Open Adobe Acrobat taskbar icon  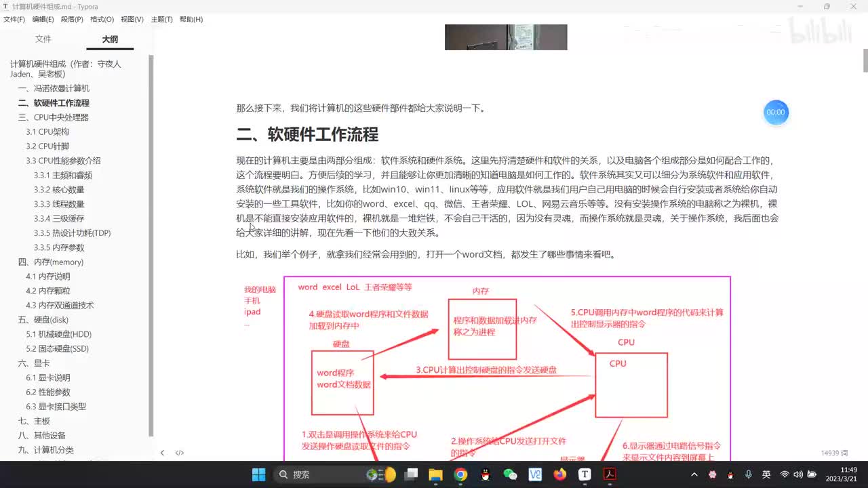[x=610, y=474]
